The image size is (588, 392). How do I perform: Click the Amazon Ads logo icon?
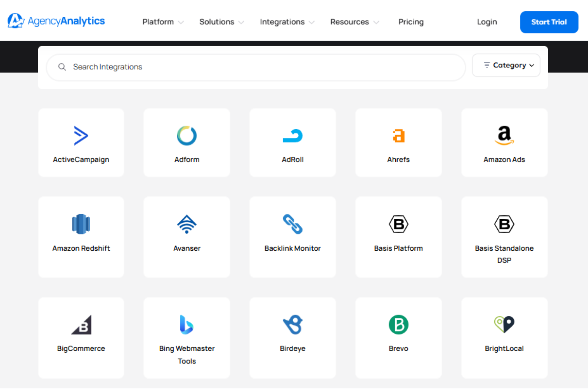(x=504, y=135)
